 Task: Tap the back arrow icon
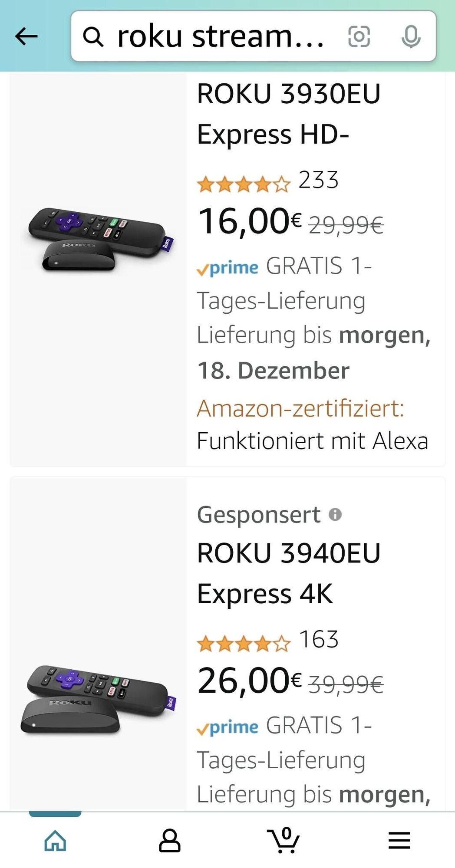pyautogui.click(x=26, y=36)
